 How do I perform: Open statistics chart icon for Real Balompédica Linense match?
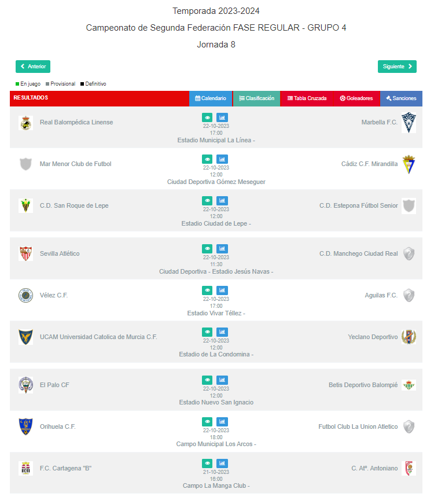click(222, 117)
